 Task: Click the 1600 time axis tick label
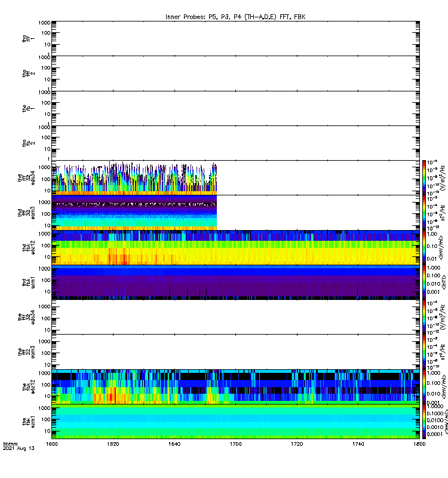coord(52,444)
